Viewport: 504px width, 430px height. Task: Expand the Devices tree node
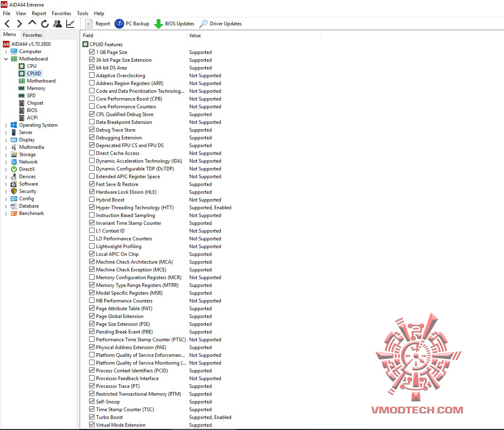[6, 177]
